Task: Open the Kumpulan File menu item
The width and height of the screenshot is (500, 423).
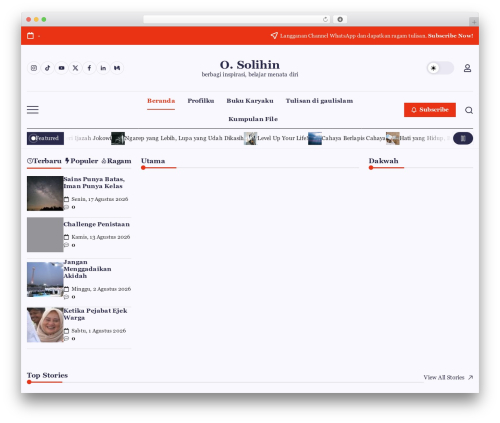Action: (x=253, y=119)
